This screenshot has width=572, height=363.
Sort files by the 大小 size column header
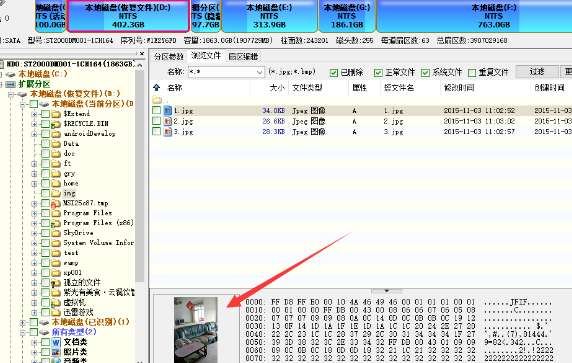coord(277,88)
